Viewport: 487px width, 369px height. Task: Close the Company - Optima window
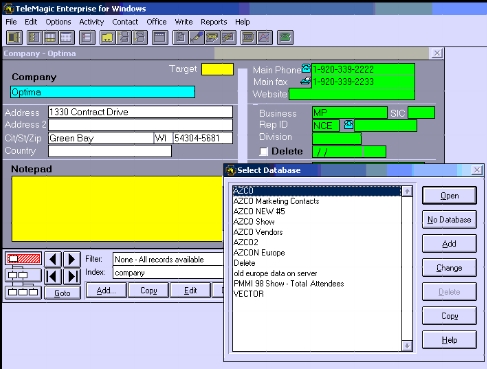[437, 53]
